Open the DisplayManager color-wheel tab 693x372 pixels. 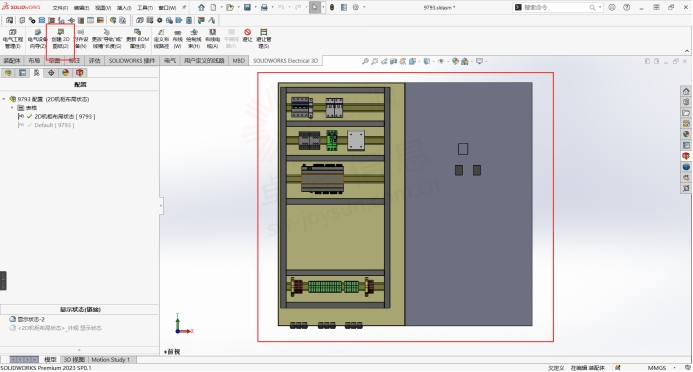pyautogui.click(x=65, y=73)
